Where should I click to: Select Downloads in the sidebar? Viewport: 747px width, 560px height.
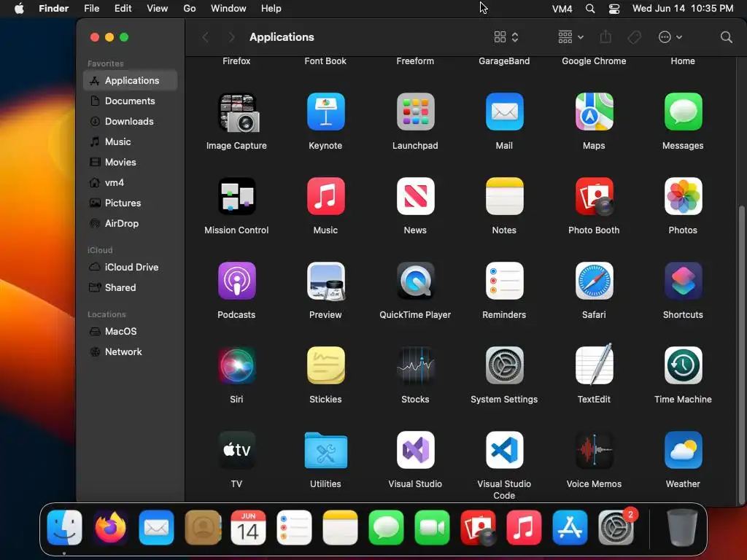coord(130,122)
